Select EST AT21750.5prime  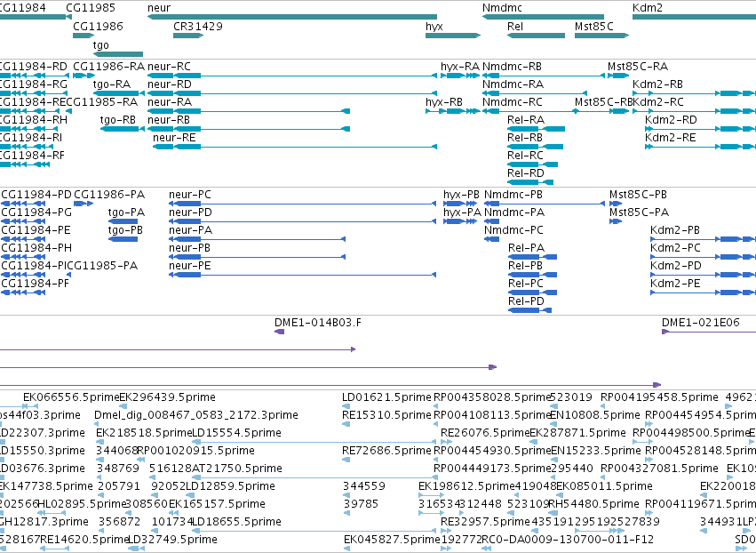[237, 469]
